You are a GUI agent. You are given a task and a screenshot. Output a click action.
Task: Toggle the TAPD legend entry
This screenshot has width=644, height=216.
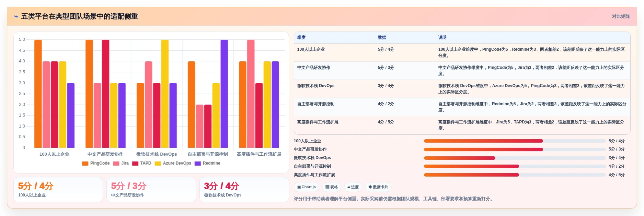pos(142,163)
